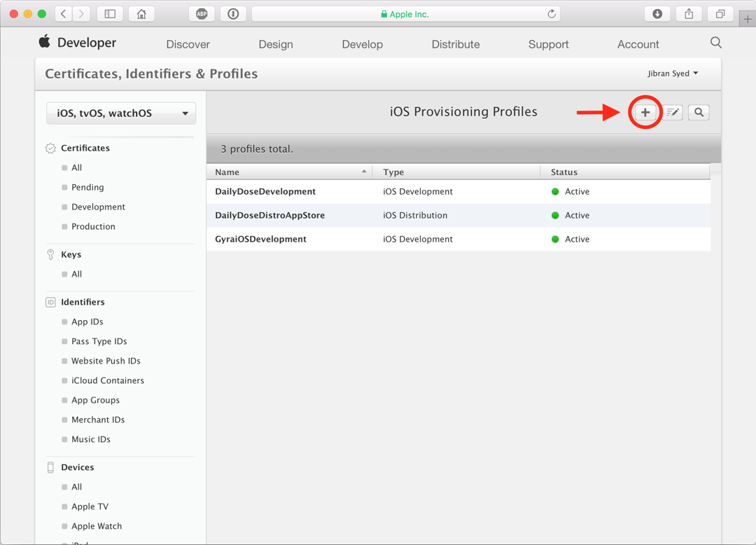Image resolution: width=756 pixels, height=545 pixels.
Task: Click the search profiles magnifier button
Action: 699,112
